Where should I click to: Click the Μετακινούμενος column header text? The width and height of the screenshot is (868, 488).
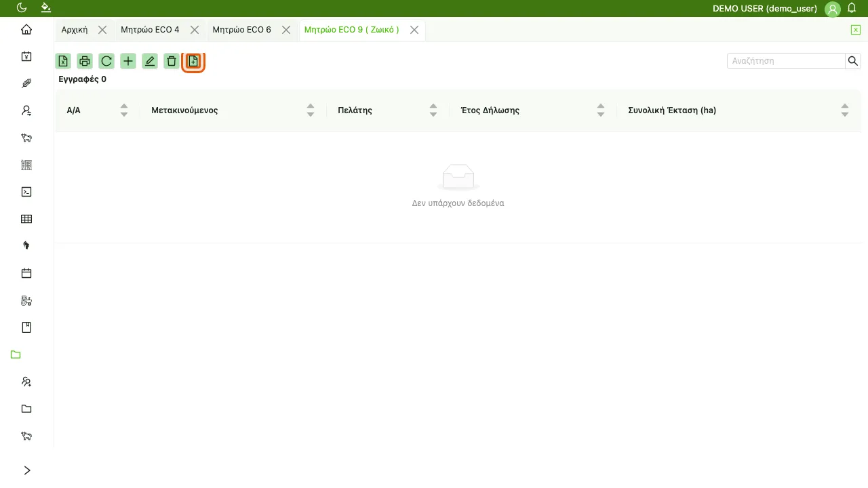pyautogui.click(x=184, y=110)
